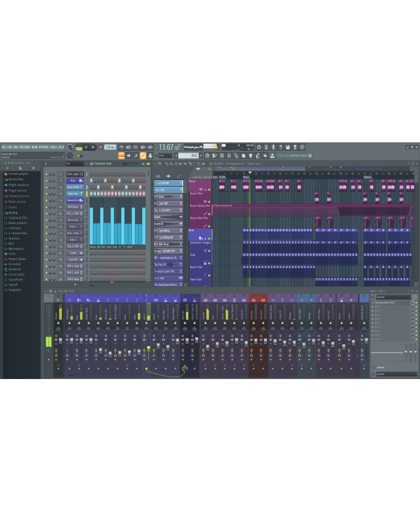Toggle the typing keyboard to piano icon

click(x=121, y=156)
